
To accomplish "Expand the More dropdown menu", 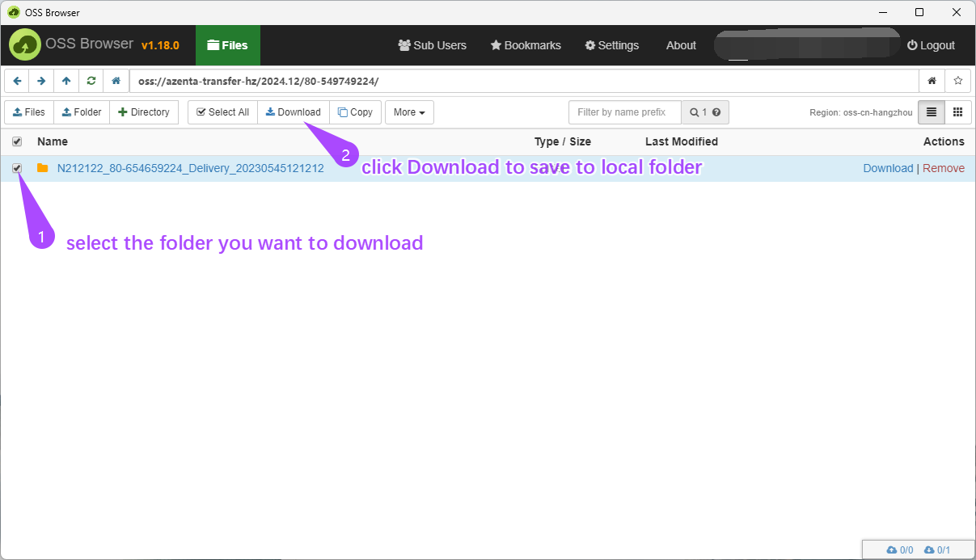I will tap(409, 112).
